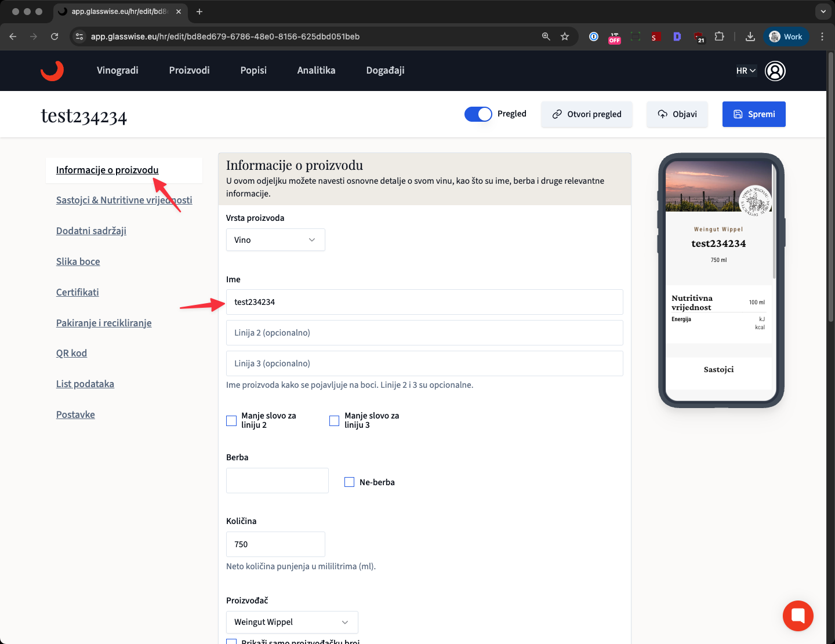This screenshot has width=835, height=644.
Task: Click the site info icon in address bar
Action: [x=80, y=37]
